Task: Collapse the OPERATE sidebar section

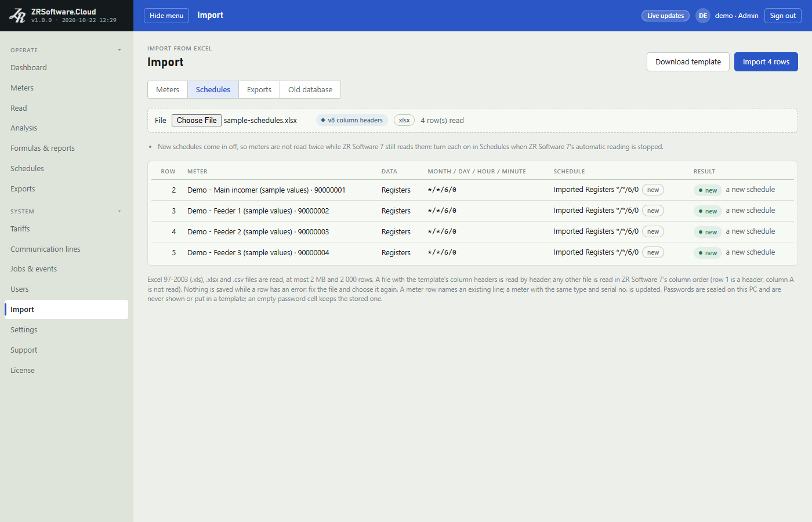Action: click(119, 50)
